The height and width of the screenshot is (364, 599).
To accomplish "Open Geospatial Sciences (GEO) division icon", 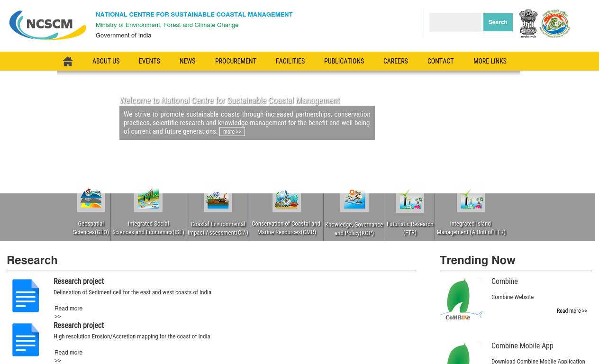I will [91, 199].
